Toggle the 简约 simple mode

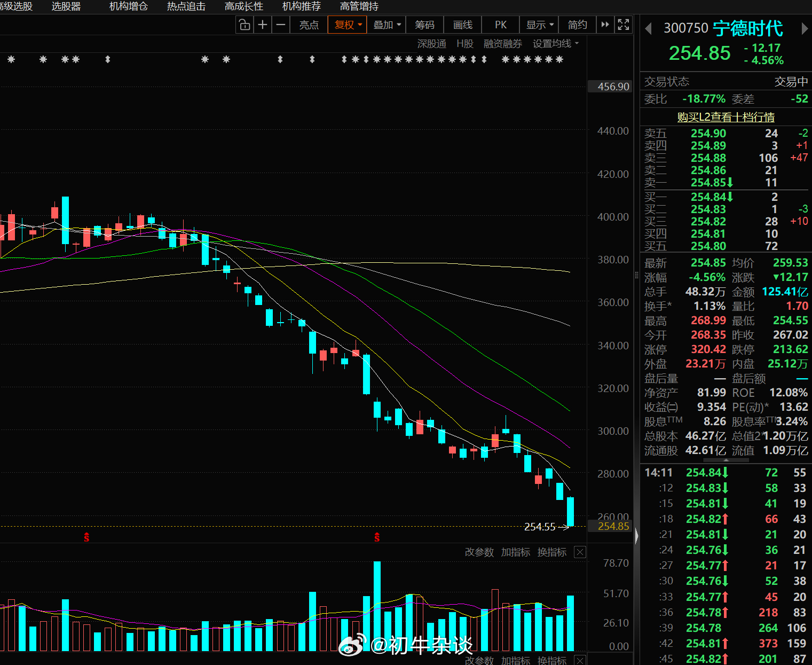click(x=577, y=25)
